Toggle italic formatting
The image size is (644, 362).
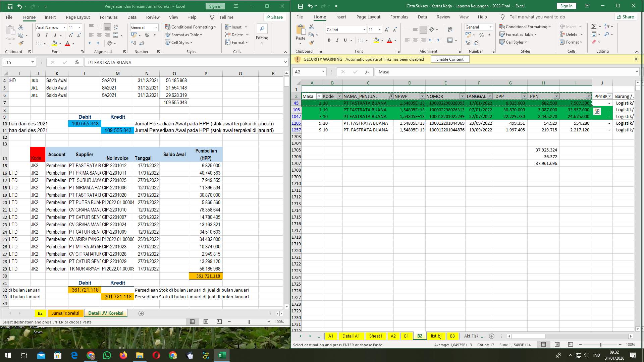click(x=337, y=40)
